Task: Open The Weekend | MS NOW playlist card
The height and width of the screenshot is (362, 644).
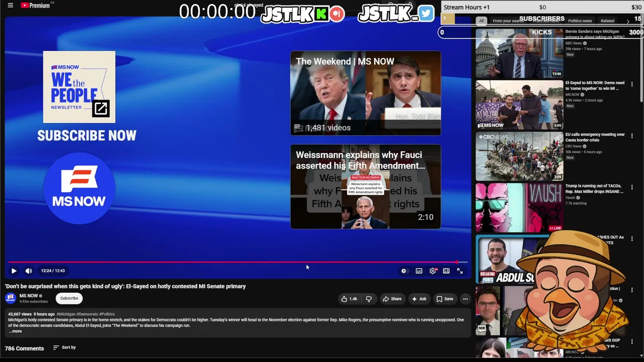Action: pos(365,93)
